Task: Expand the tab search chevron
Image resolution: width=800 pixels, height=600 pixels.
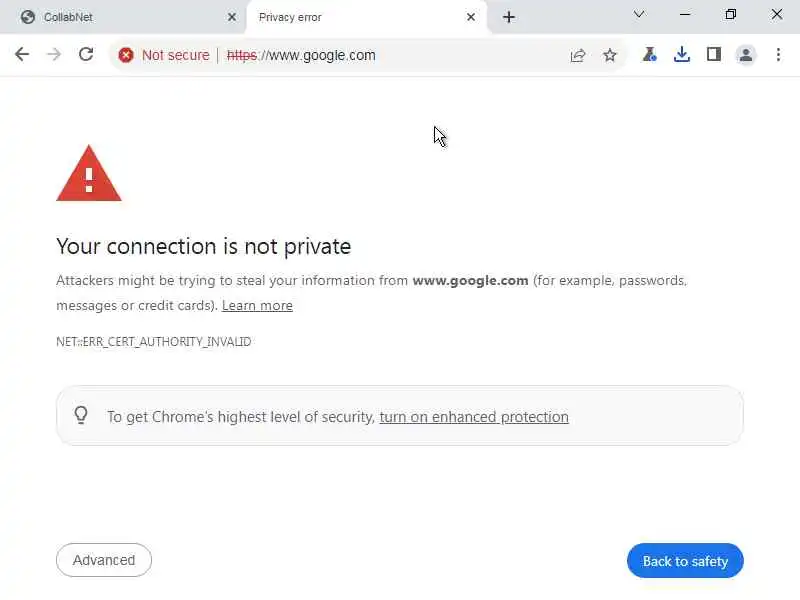Action: (639, 14)
